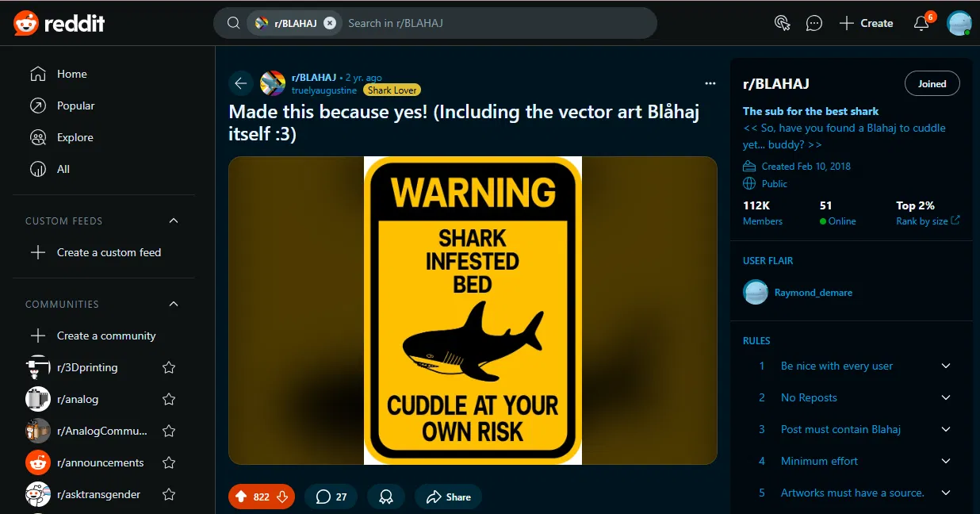Click the Shark Lover flair tag
Screen dimensions: 980x514
pyautogui.click(x=392, y=90)
